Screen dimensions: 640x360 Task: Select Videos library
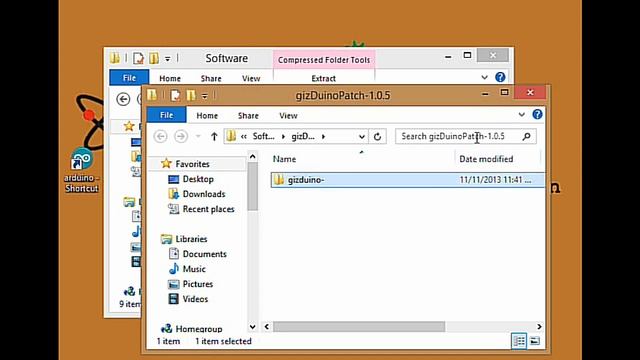point(195,299)
